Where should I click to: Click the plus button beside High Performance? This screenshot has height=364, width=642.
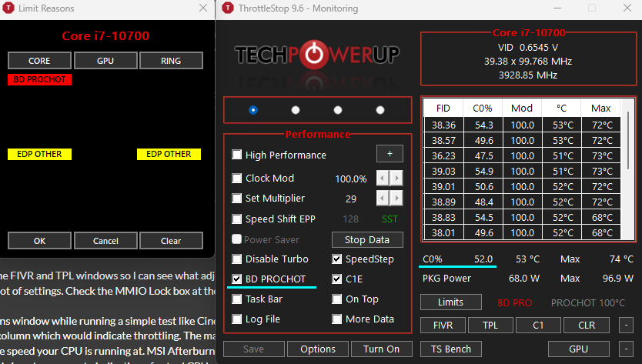390,154
